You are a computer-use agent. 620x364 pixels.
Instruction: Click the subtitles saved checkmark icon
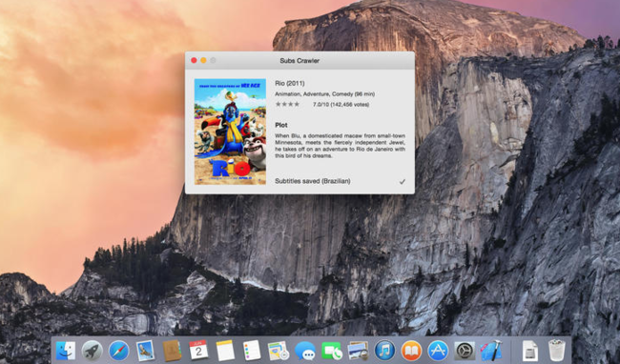click(x=403, y=182)
